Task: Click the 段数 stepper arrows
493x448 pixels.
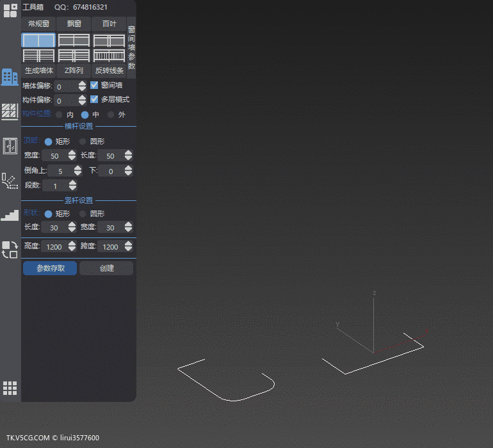Action: coord(72,186)
